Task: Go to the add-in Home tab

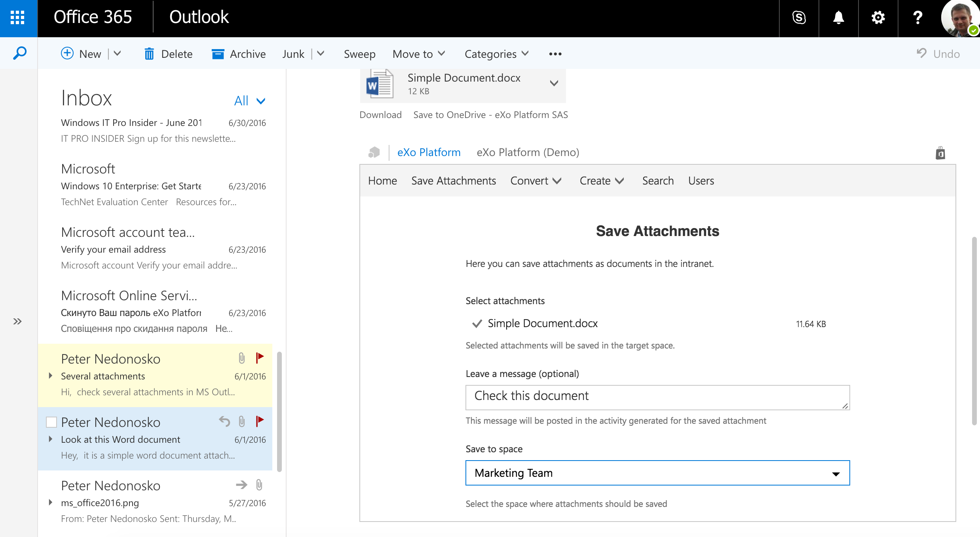Action: coord(382,181)
